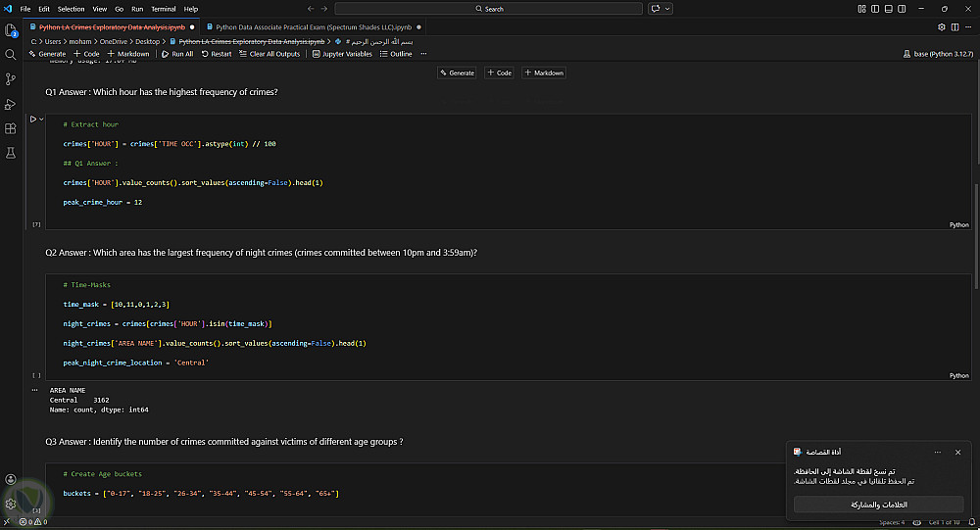The height and width of the screenshot is (530, 980).
Task: Expand the run cell dropdown arrow
Action: pyautogui.click(x=41, y=119)
